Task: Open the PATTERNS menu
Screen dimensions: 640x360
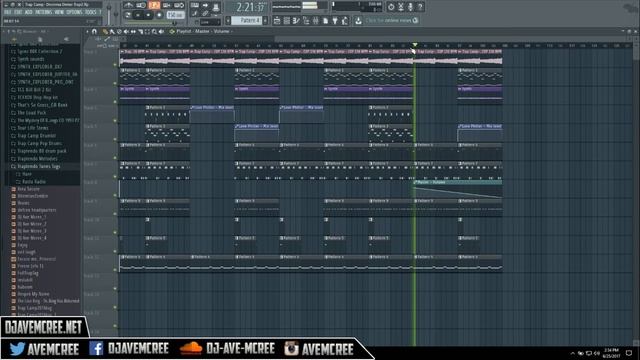Action: 44,13
